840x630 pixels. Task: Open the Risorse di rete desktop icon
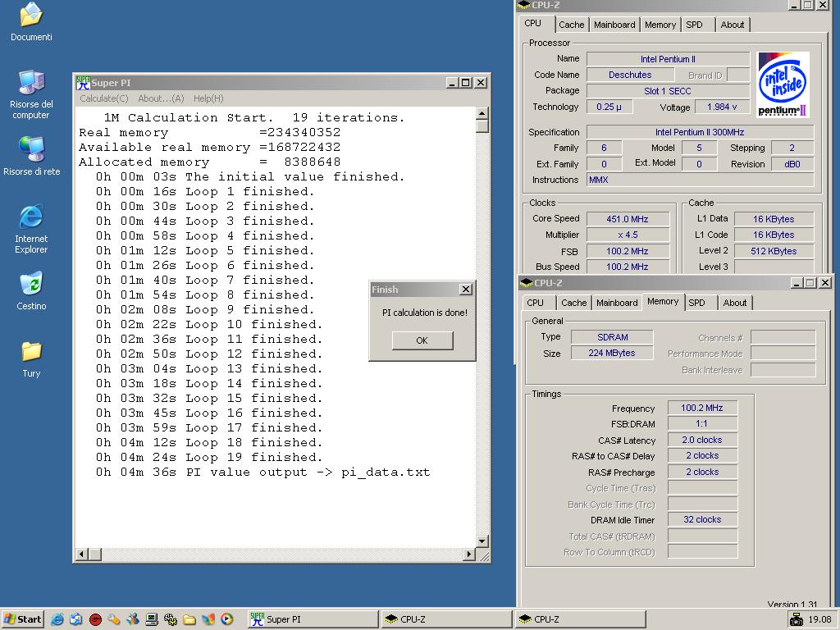tap(31, 149)
